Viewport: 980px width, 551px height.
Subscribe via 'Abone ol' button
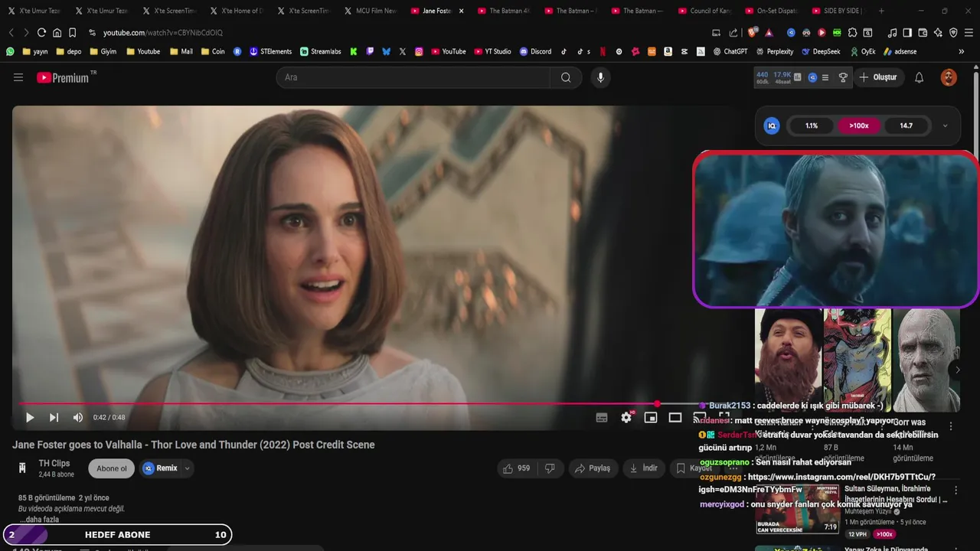pyautogui.click(x=112, y=468)
